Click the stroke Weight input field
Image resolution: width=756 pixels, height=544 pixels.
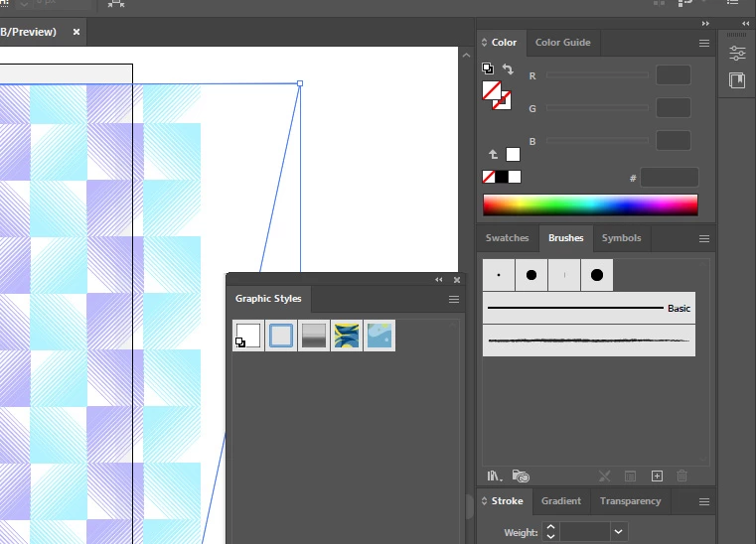pyautogui.click(x=585, y=532)
